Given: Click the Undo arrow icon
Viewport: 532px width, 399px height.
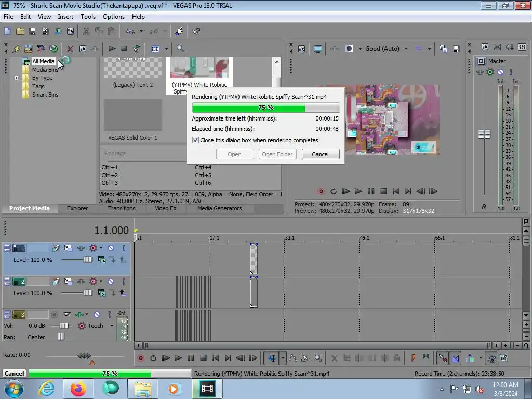Looking at the screenshot, I should 130,31.
